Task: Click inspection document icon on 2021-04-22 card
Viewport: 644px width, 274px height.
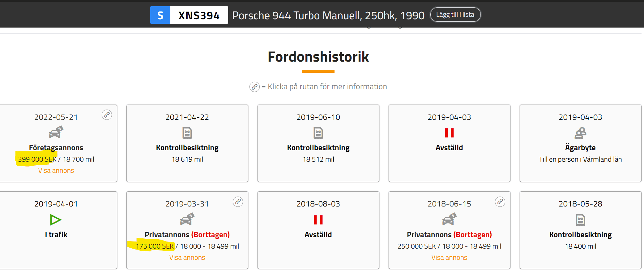Action: coord(187,133)
